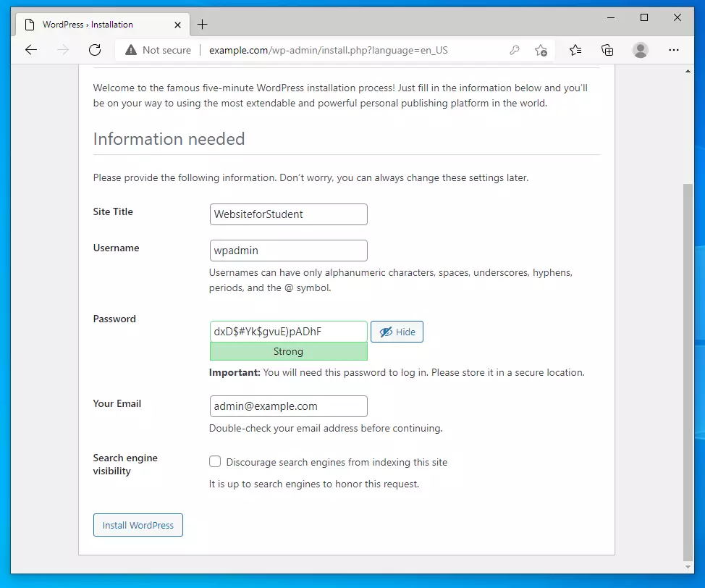Click the address bar URL

(x=328, y=51)
